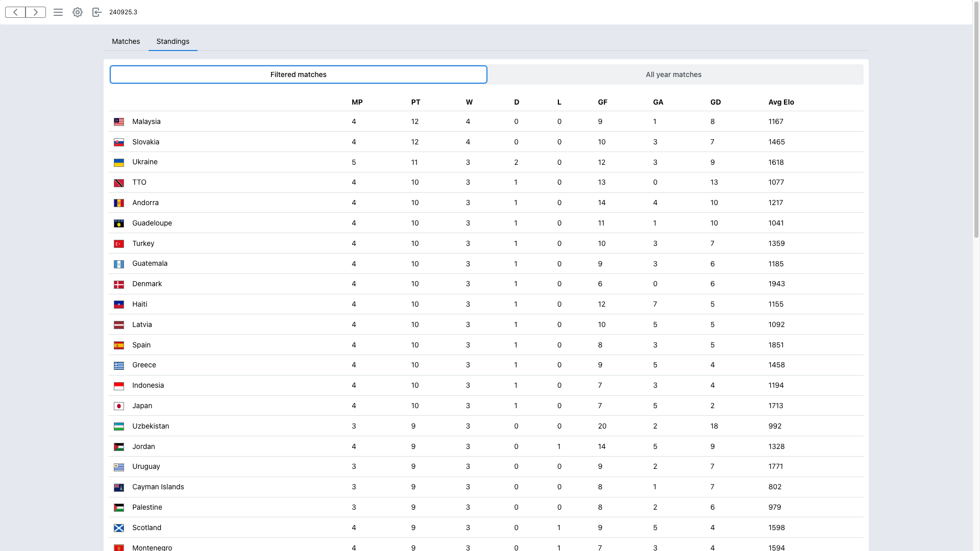Click the Ukraine flag icon
The height and width of the screenshot is (551, 980).
pyautogui.click(x=119, y=163)
